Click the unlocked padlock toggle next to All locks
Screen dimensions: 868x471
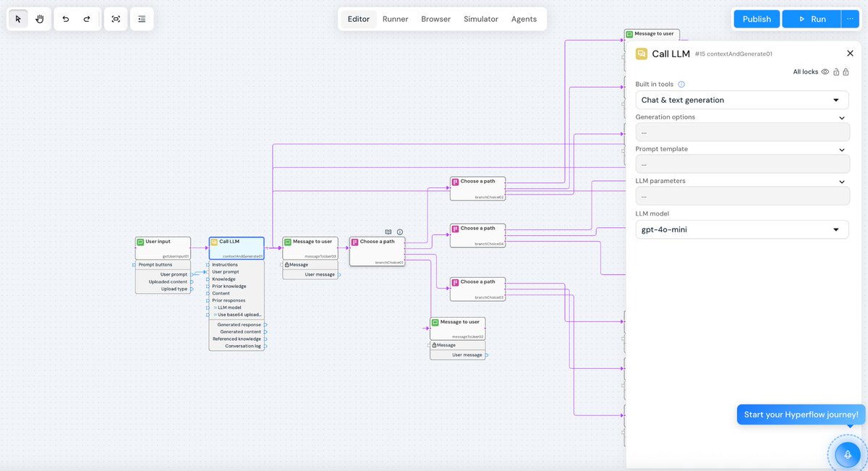(836, 72)
